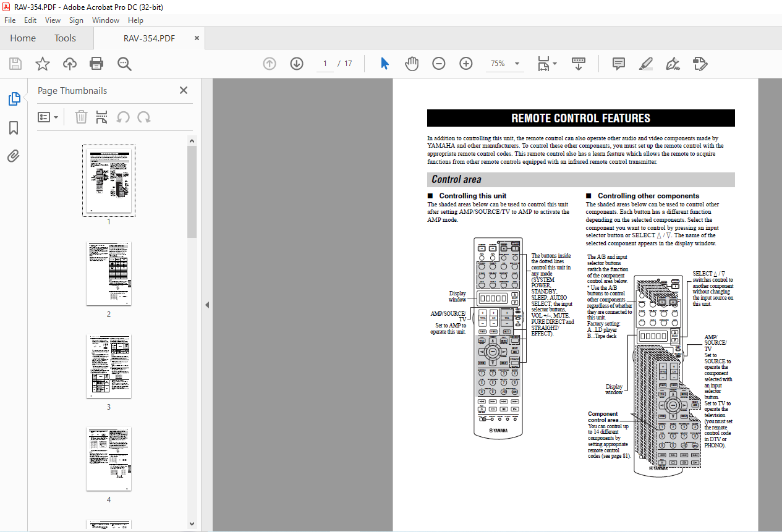Open Page Thumbnails side panel icon
782x532 pixels.
tap(14, 99)
